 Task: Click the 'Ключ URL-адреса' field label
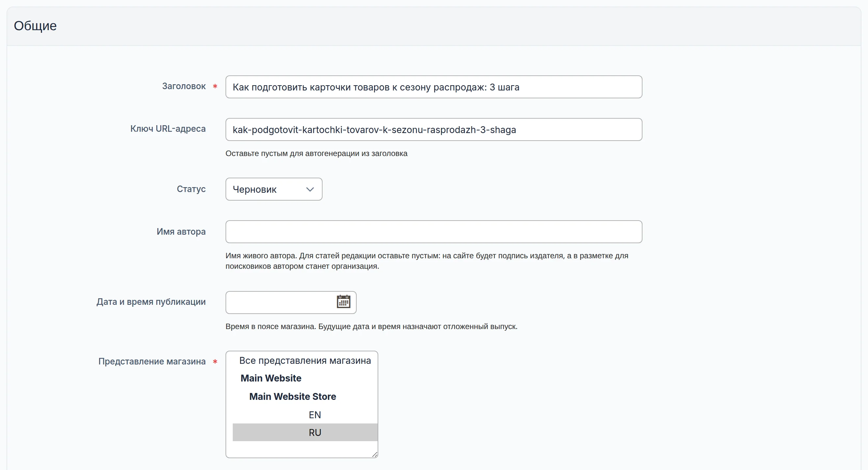(x=168, y=129)
